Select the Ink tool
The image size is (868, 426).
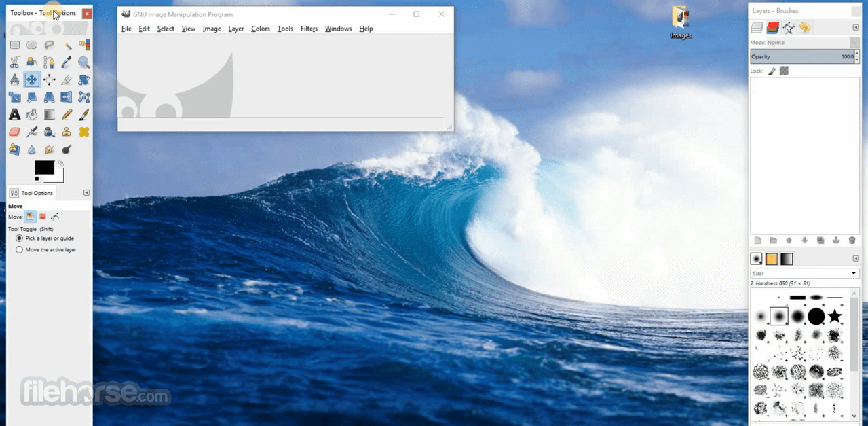(x=49, y=132)
